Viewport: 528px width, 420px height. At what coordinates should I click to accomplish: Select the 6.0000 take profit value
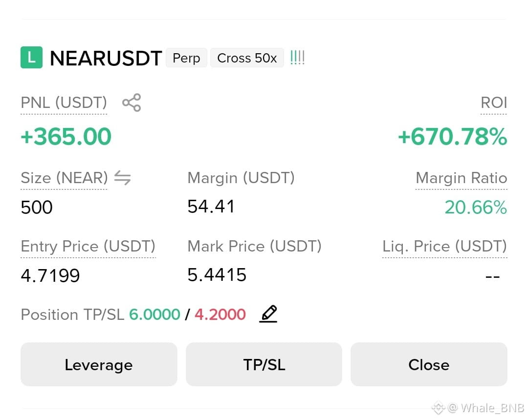point(154,315)
